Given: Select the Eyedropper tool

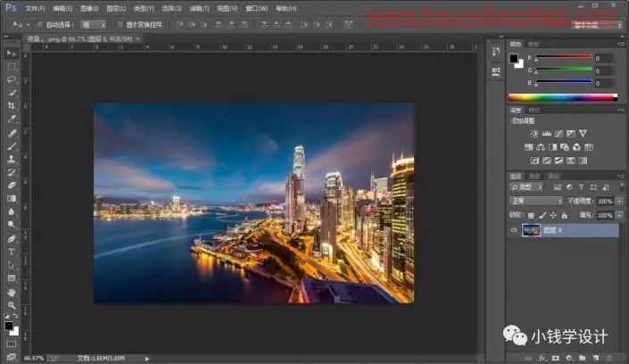Looking at the screenshot, I should pos(12,120).
